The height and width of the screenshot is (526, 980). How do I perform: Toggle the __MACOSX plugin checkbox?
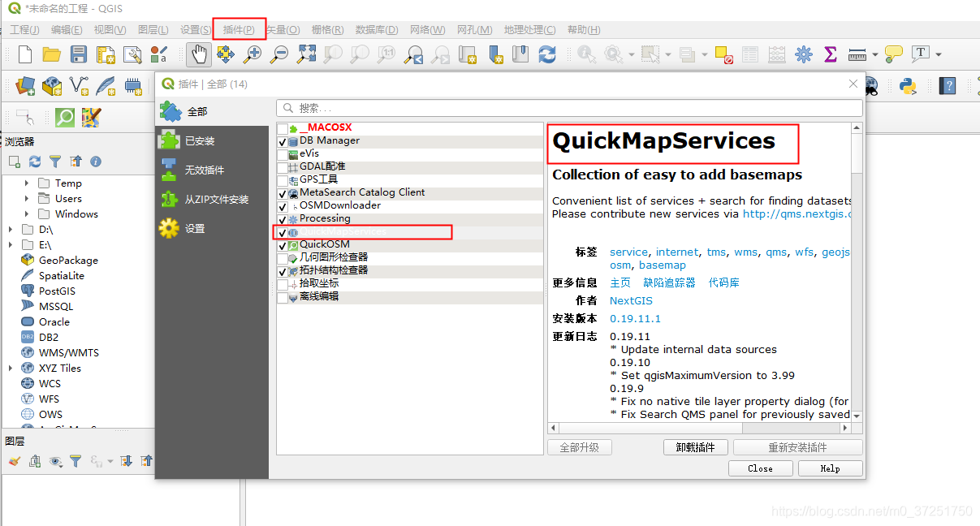pos(283,128)
